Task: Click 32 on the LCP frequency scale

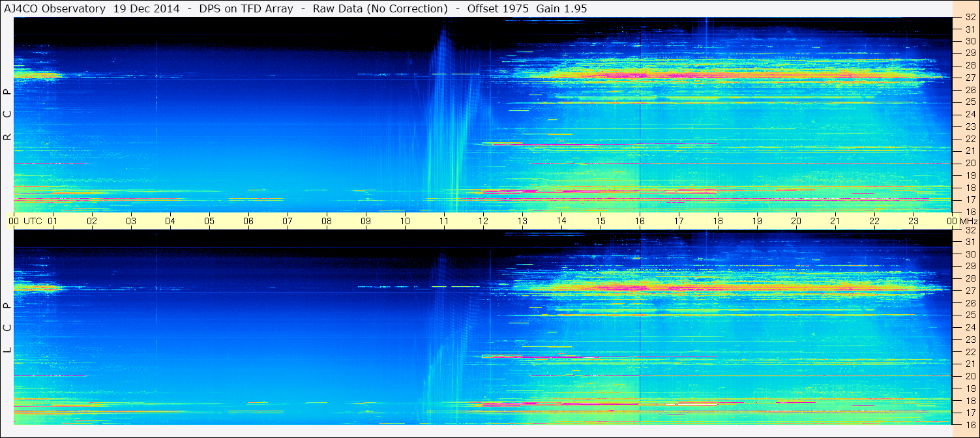Action: pyautogui.click(x=970, y=230)
